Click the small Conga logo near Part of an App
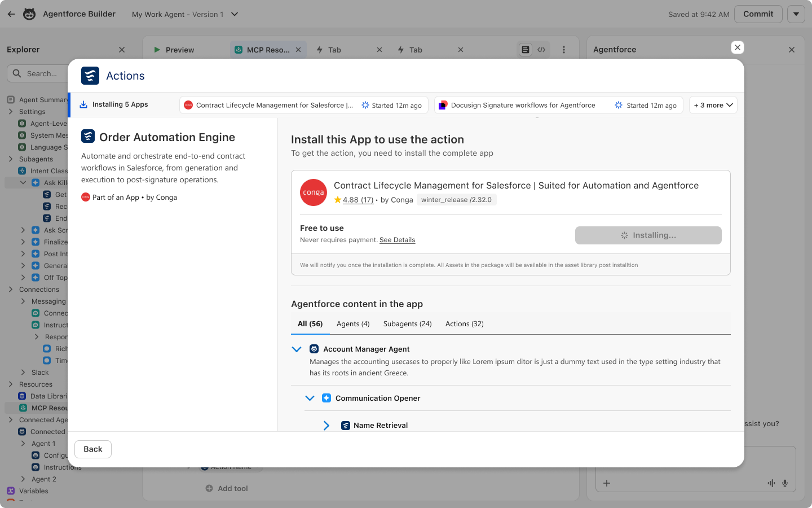The width and height of the screenshot is (812, 508). point(86,197)
